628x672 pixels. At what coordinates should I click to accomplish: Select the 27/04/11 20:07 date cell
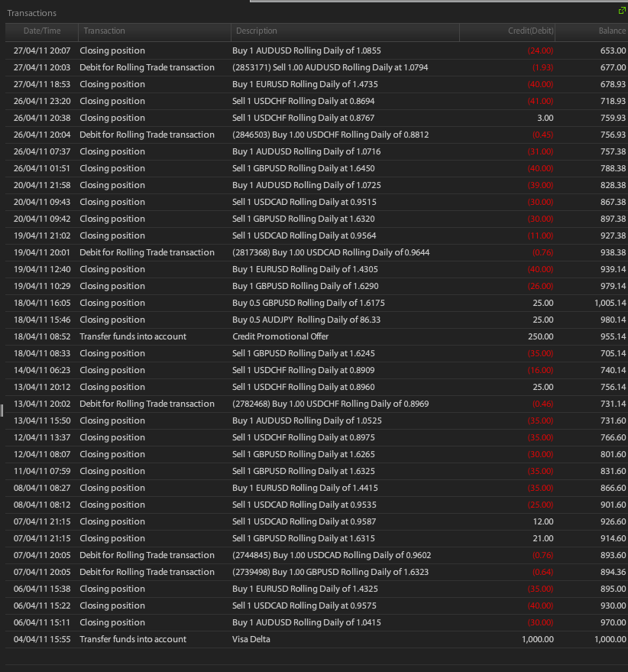tap(42, 50)
